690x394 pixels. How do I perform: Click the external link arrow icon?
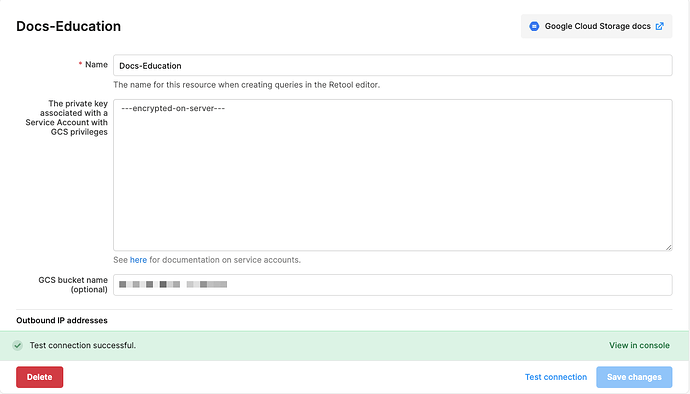tap(659, 26)
